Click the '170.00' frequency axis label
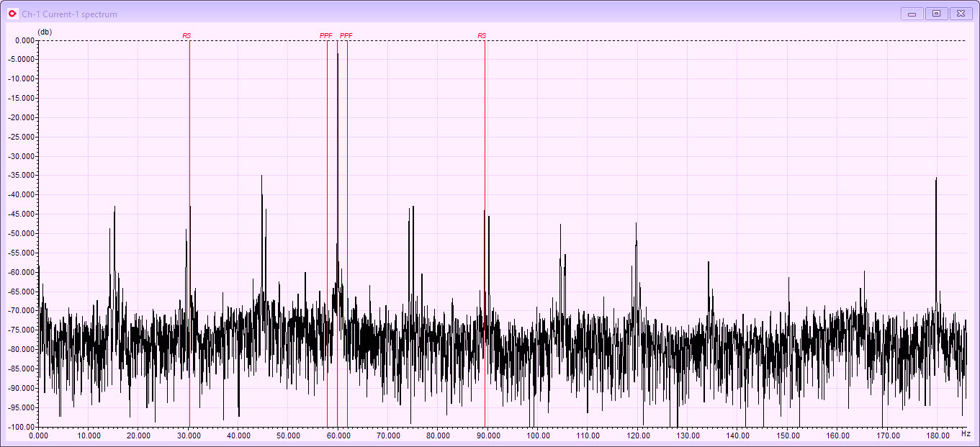The width and height of the screenshot is (980, 447). pos(887,435)
